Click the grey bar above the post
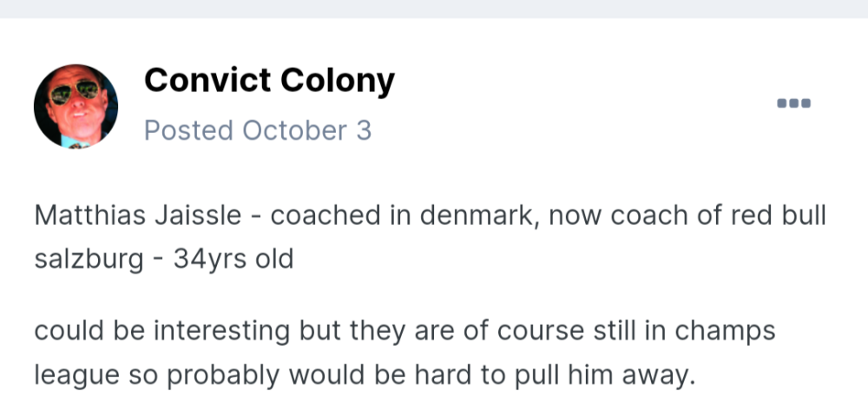 [x=434, y=9]
